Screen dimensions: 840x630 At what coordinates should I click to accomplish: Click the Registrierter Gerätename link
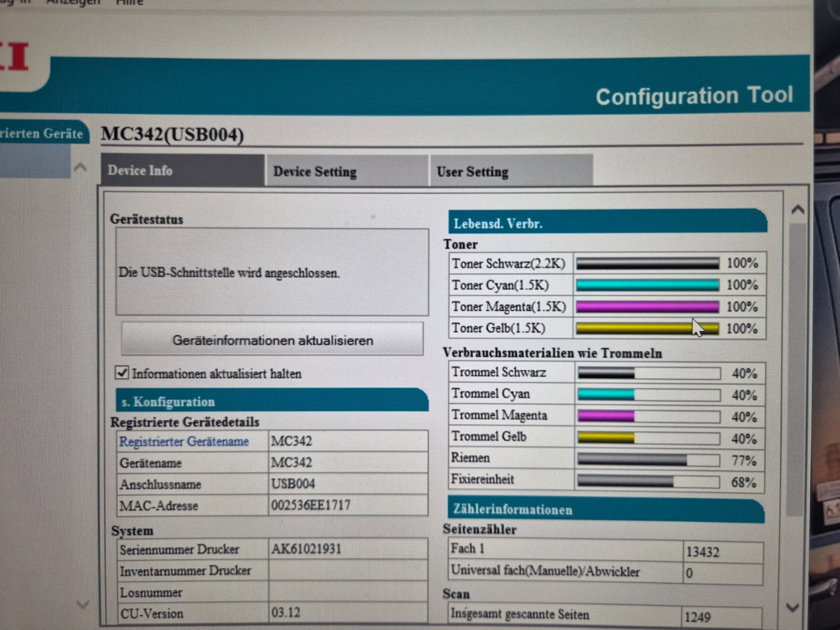pyautogui.click(x=184, y=441)
